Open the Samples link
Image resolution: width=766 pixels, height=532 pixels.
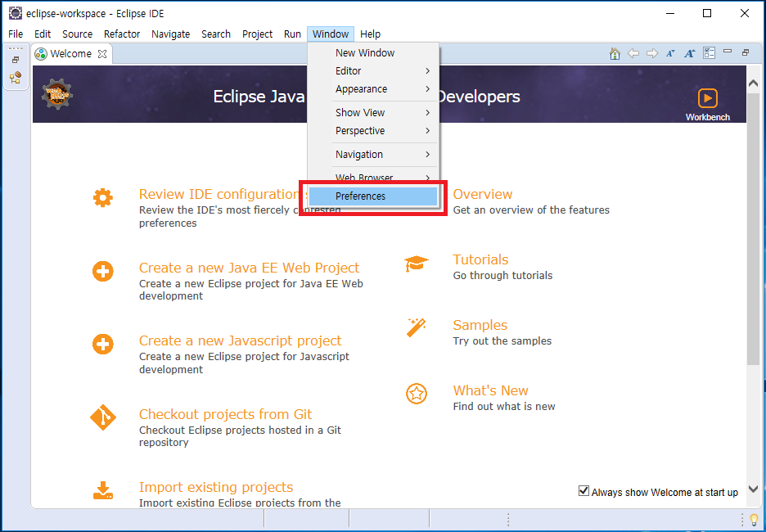pos(480,325)
